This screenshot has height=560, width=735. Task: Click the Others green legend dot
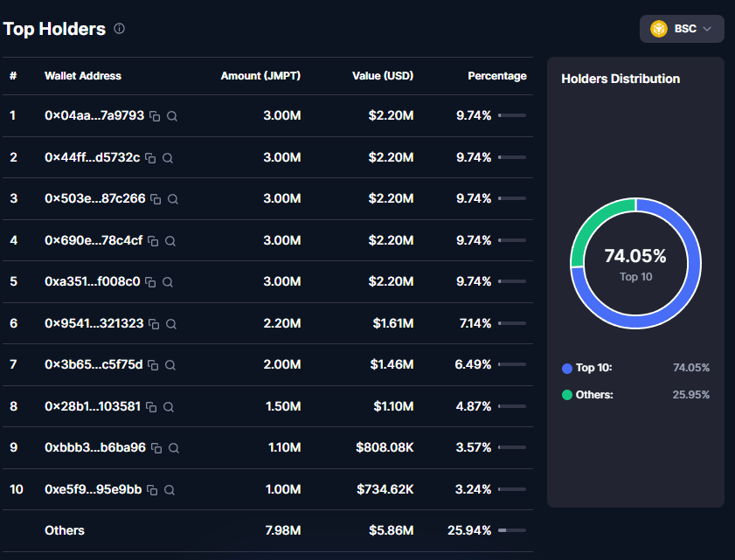567,395
